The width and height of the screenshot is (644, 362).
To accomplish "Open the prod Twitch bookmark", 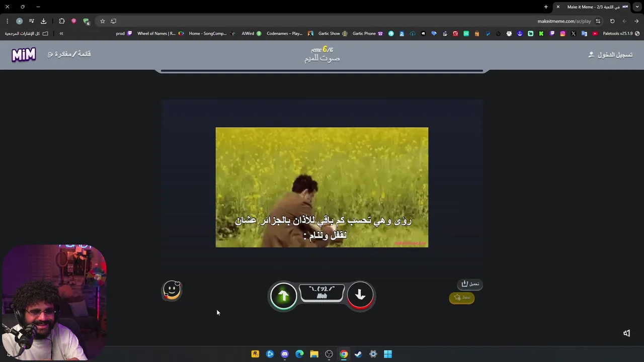I will coord(124,33).
